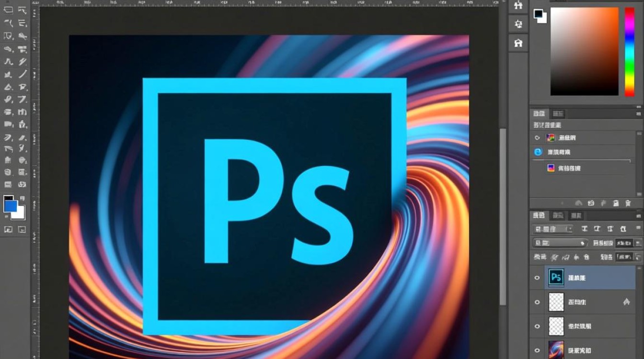
Task: Click the second layer filter icon in Layers panel
Action: [x=597, y=229]
